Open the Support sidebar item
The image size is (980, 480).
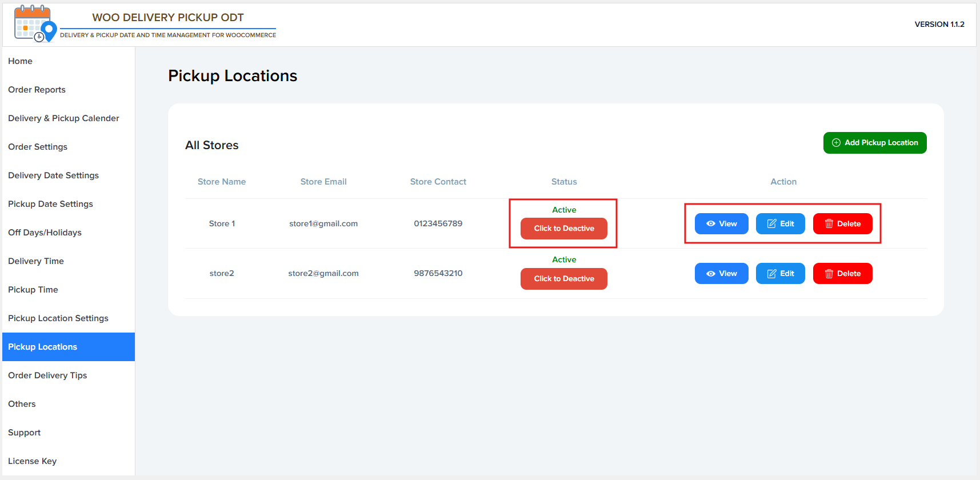25,433
